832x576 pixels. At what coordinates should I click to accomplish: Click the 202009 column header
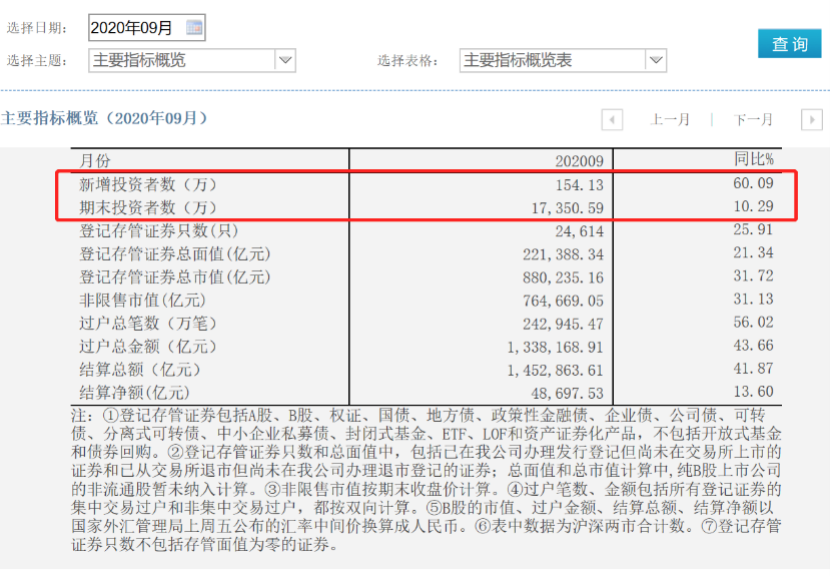point(579,161)
